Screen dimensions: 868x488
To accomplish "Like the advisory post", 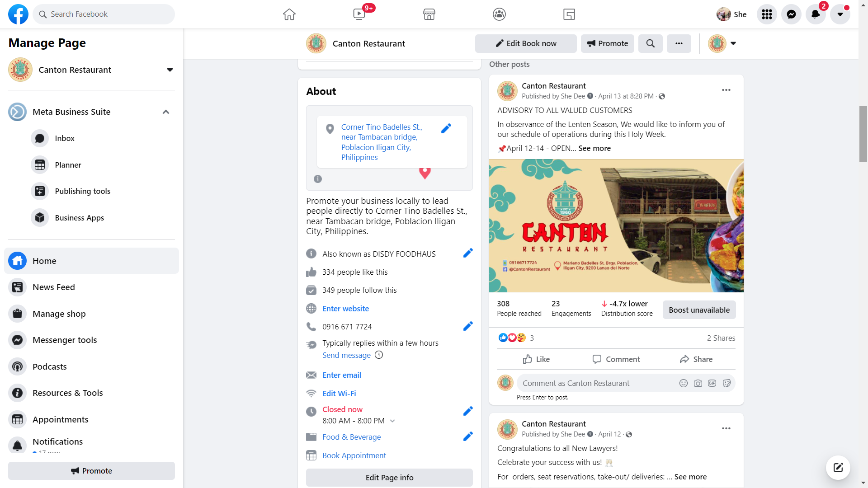I will [x=536, y=359].
